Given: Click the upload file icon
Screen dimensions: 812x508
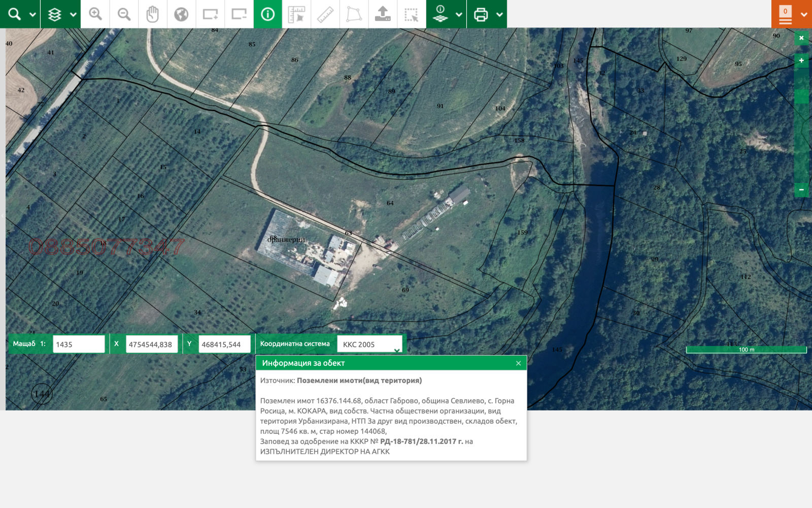Looking at the screenshot, I should coord(383,14).
